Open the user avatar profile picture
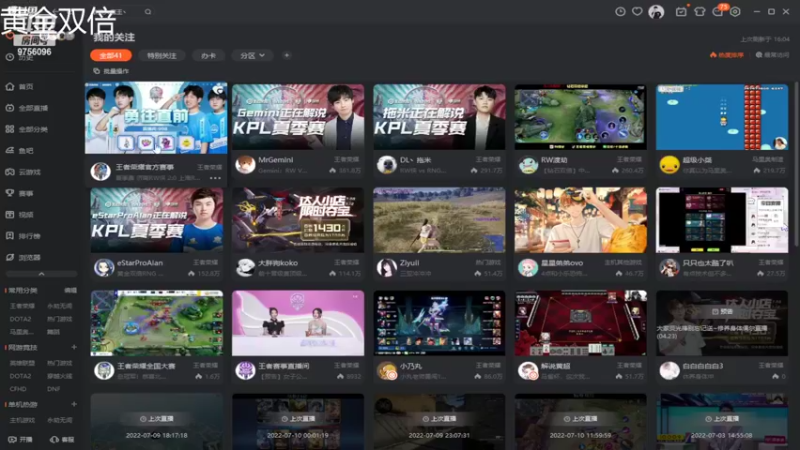Screen dimensions: 800x450 [656, 11]
